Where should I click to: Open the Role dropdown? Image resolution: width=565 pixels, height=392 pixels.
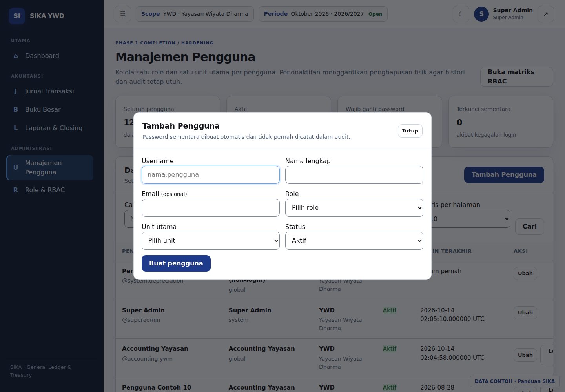pyautogui.click(x=354, y=208)
